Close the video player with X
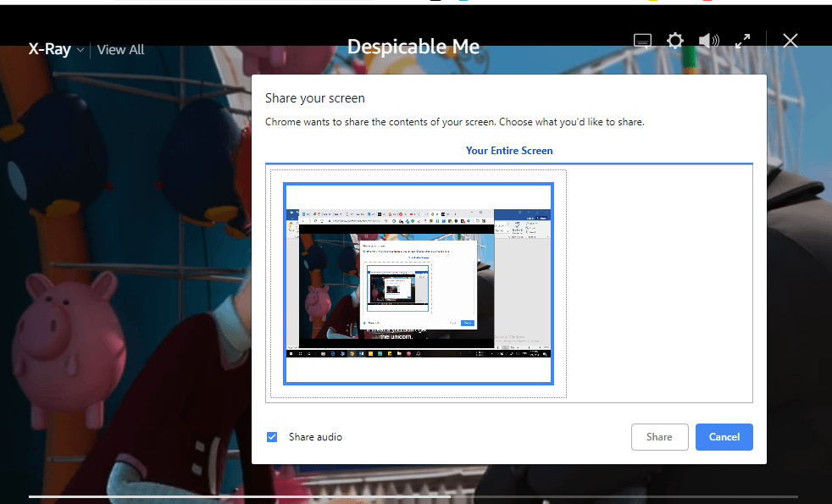 (790, 41)
